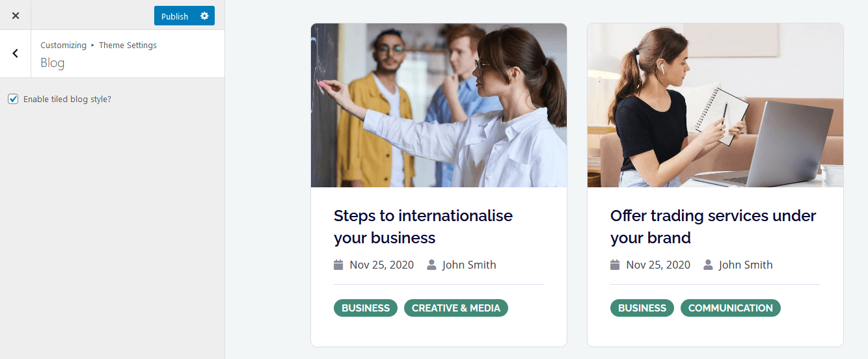This screenshot has height=359, width=868.
Task: Open 'Offer trading services under your brand' post
Action: tap(713, 226)
